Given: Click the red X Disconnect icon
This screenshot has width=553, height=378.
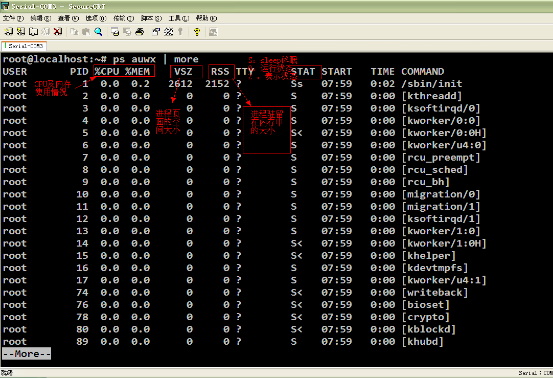Looking at the screenshot, I should click(58, 32).
